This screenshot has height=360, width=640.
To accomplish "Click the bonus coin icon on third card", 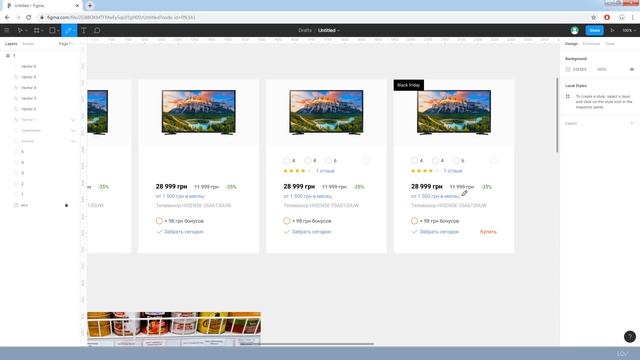I will point(287,221).
